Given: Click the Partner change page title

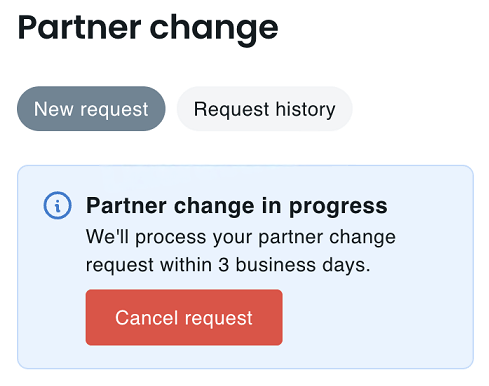Looking at the screenshot, I should (x=148, y=29).
